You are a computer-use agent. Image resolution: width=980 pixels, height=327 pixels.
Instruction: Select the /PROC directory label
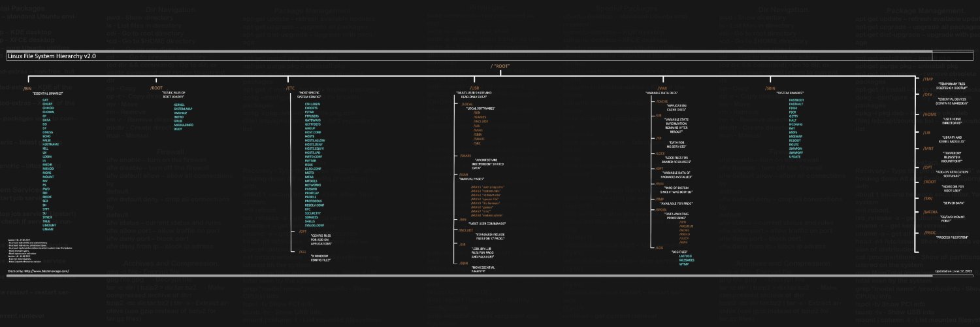[929, 232]
